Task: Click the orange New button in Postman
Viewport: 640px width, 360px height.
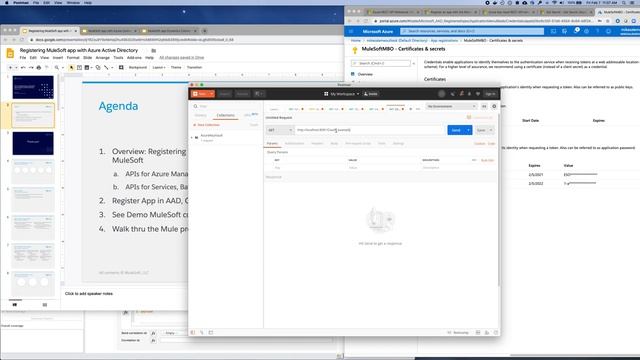Action: pos(200,94)
